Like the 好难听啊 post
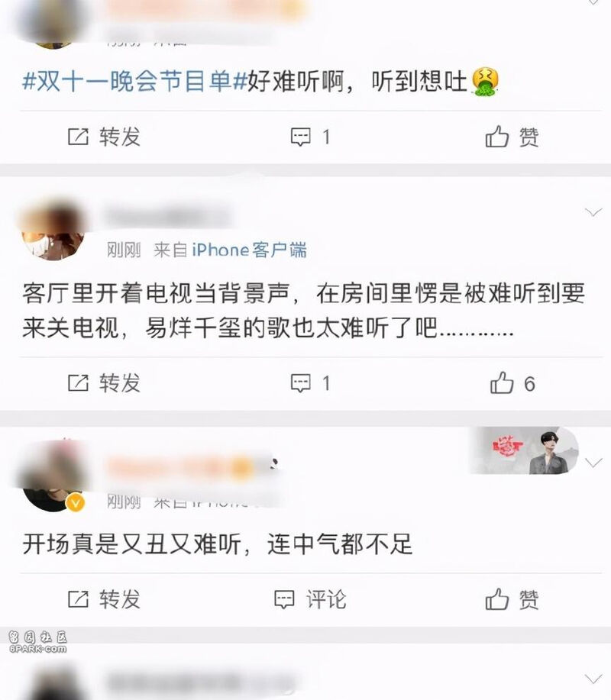The height and width of the screenshot is (700, 611). tap(512, 137)
